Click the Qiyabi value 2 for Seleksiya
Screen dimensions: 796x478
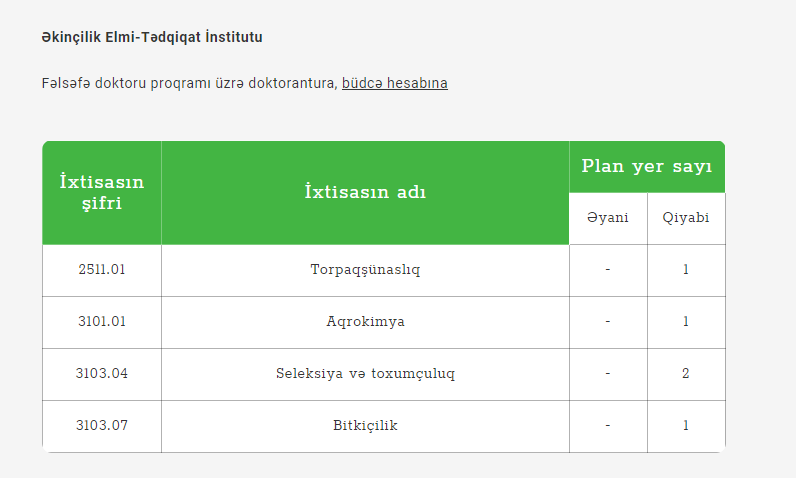pyautogui.click(x=686, y=374)
